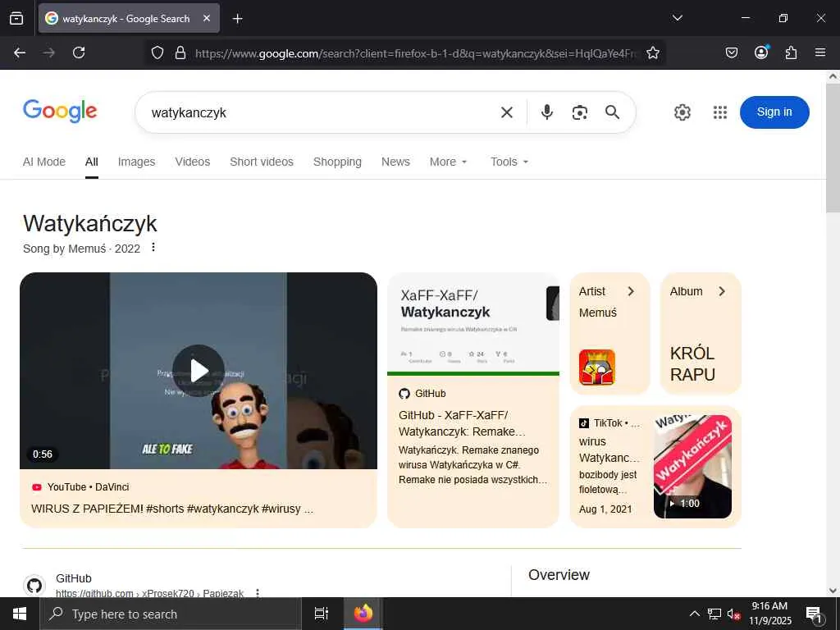Click the Memuś artist avatar image
The width and height of the screenshot is (840, 630).
point(597,367)
